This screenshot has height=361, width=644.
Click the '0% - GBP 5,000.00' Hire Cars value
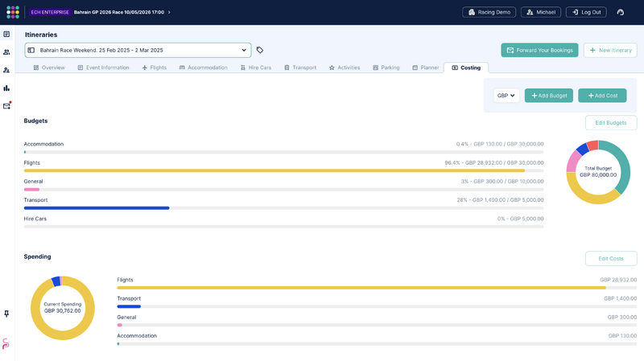coord(520,219)
